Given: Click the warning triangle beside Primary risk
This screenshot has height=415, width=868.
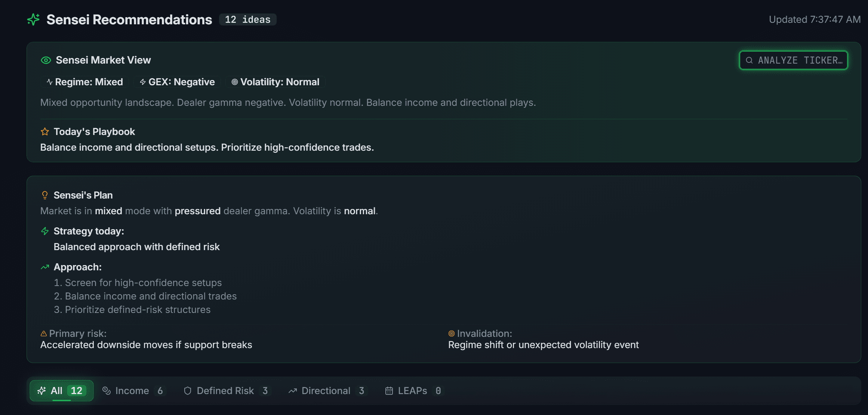Looking at the screenshot, I should [x=44, y=333].
